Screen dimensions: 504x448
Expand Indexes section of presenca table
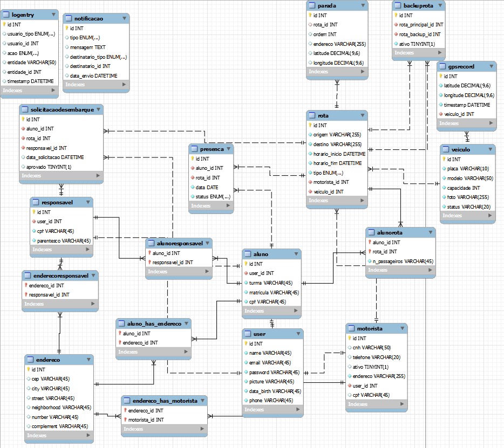pyautogui.click(x=229, y=206)
